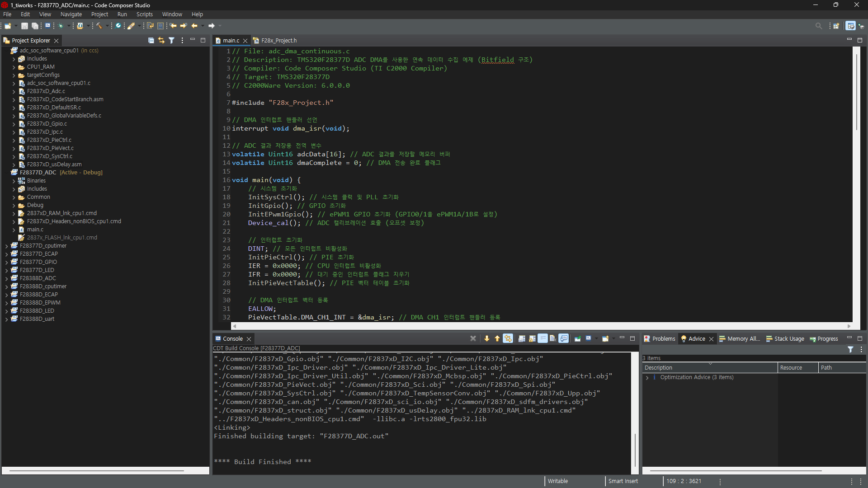Click the Debug bug icon in toolbar

pyautogui.click(x=61, y=26)
